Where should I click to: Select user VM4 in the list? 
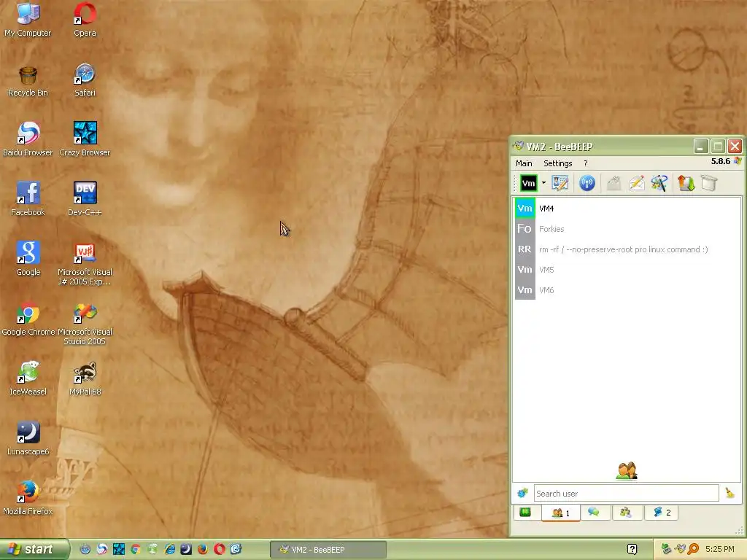click(627, 209)
